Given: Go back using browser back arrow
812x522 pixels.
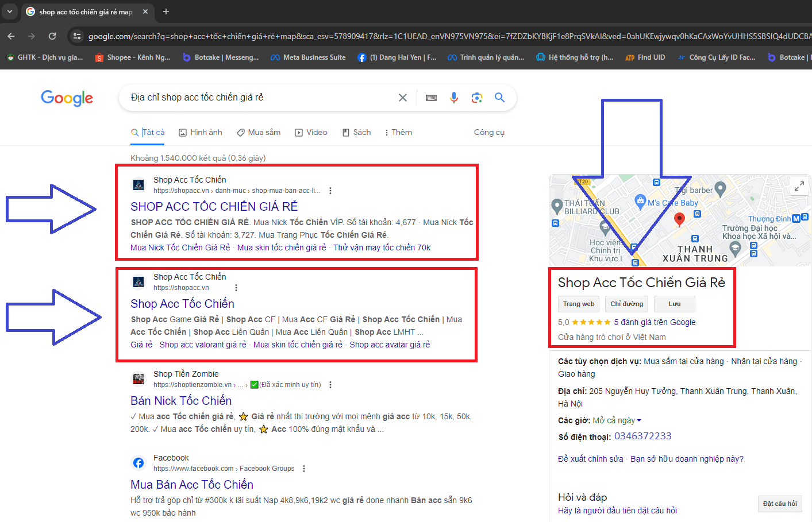Looking at the screenshot, I should coord(11,36).
